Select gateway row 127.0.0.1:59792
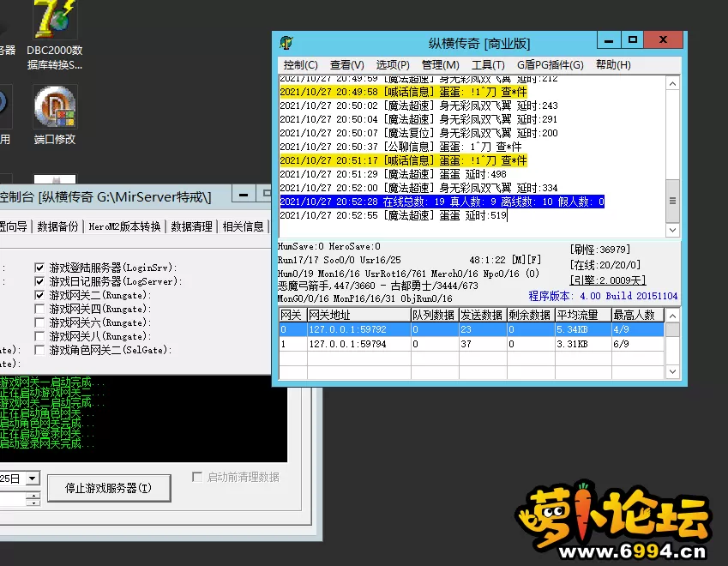The height and width of the screenshot is (566, 728). (x=472, y=329)
